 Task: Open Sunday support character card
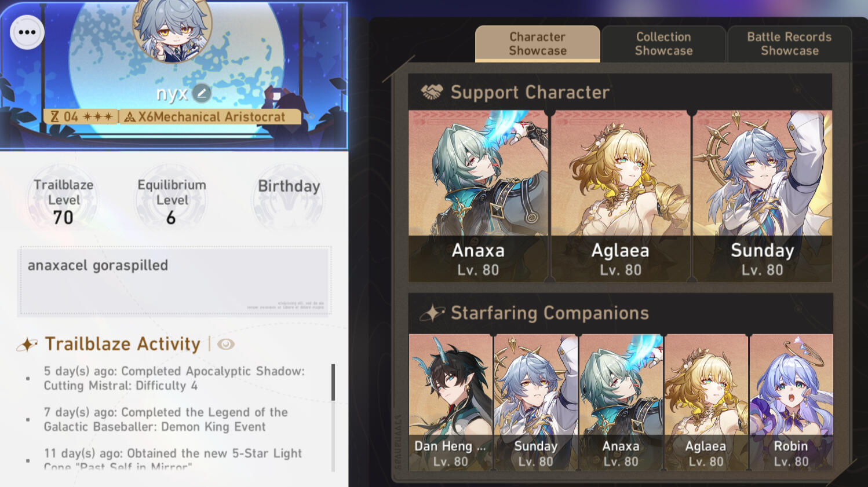(x=763, y=196)
